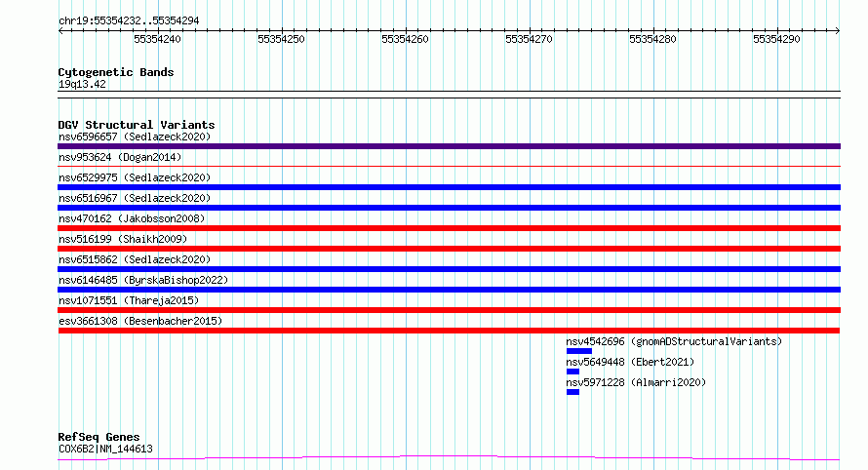Click the 55354260 ruler tick mark
This screenshot has height=470, width=868.
click(406, 31)
